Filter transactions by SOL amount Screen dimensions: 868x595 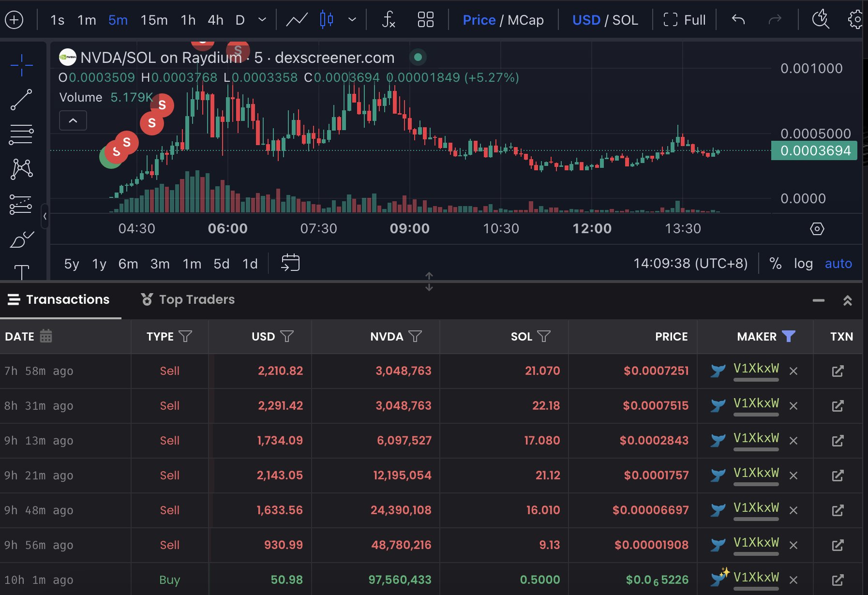click(544, 336)
